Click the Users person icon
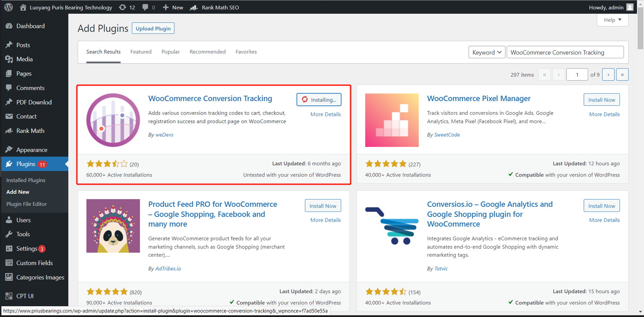The height and width of the screenshot is (317, 644). (9, 220)
